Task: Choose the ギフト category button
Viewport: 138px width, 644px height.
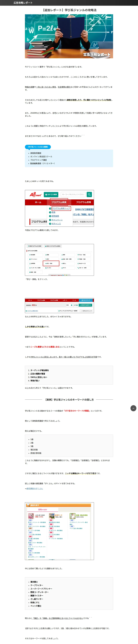Action: [x=68, y=268]
